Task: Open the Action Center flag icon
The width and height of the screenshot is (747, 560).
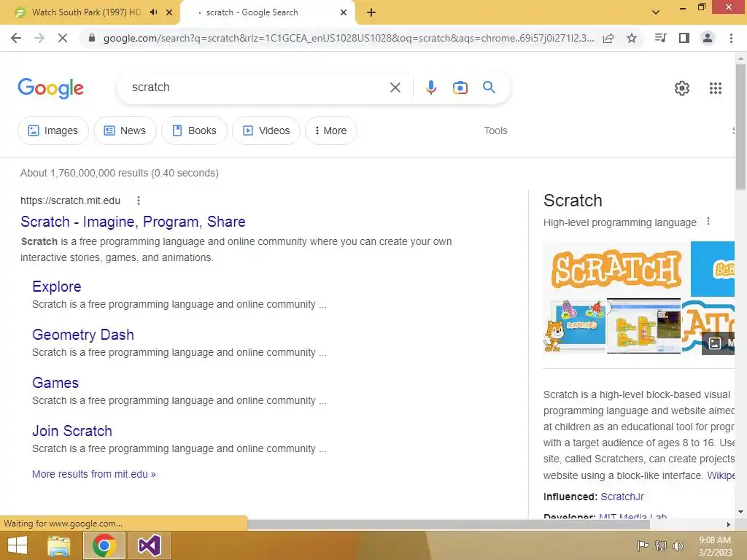Action: coord(643,545)
